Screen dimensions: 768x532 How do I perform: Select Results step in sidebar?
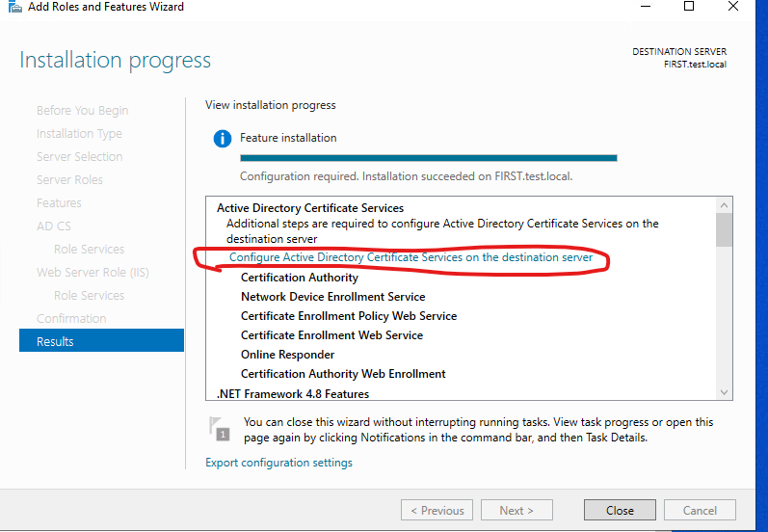101,341
